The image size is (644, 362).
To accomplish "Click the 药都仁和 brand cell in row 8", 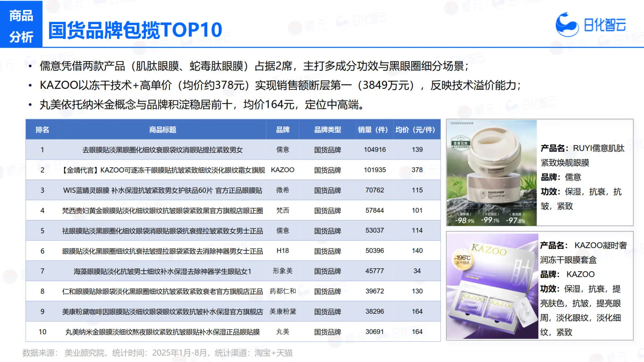I will 282,291.
